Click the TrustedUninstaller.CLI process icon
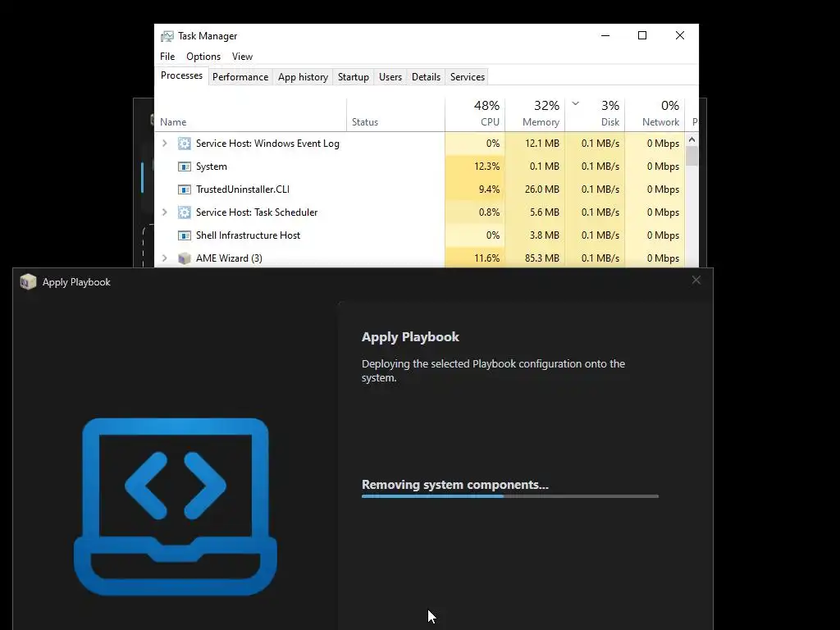840x630 pixels. click(185, 189)
